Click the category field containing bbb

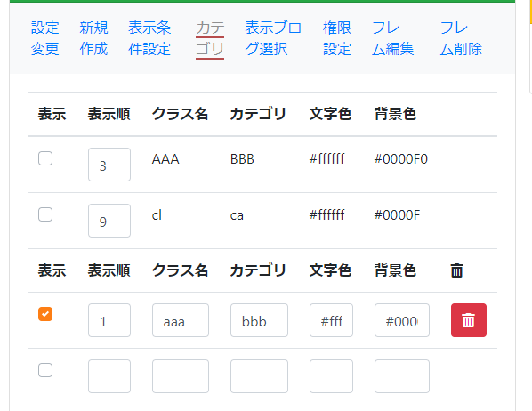point(259,320)
